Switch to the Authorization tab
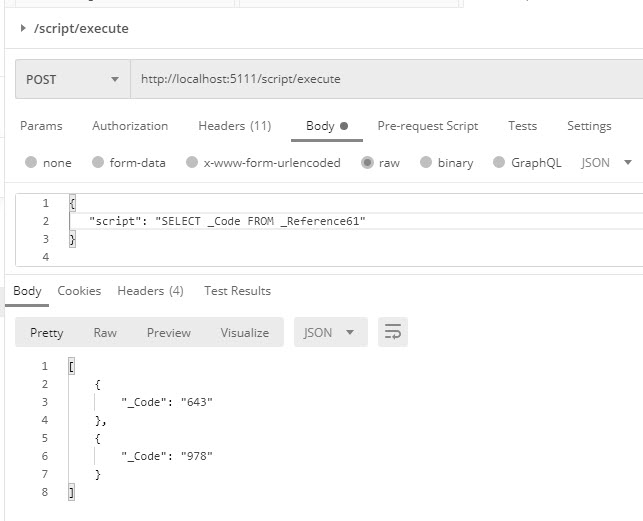 pos(130,126)
